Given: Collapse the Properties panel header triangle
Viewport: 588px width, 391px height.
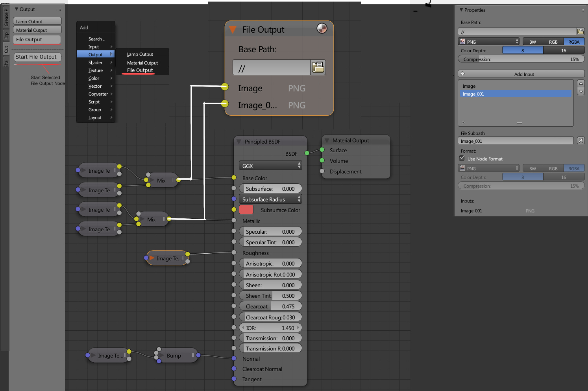Looking at the screenshot, I should pos(461,10).
